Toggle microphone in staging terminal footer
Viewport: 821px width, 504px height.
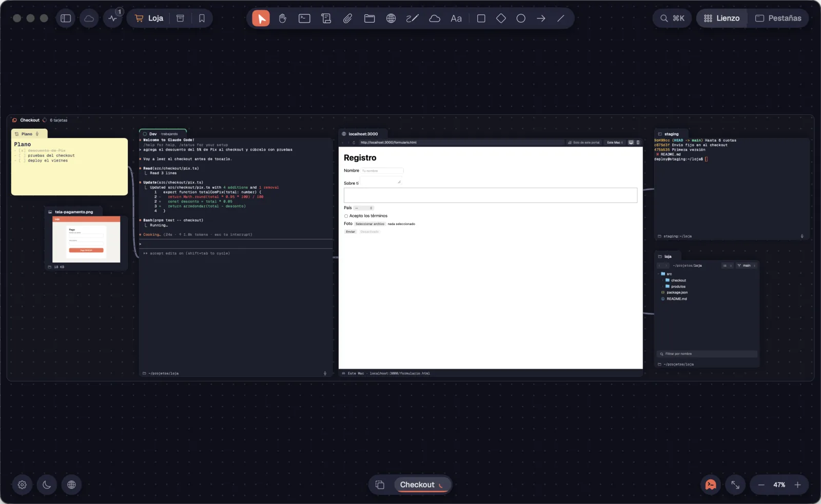tap(802, 236)
